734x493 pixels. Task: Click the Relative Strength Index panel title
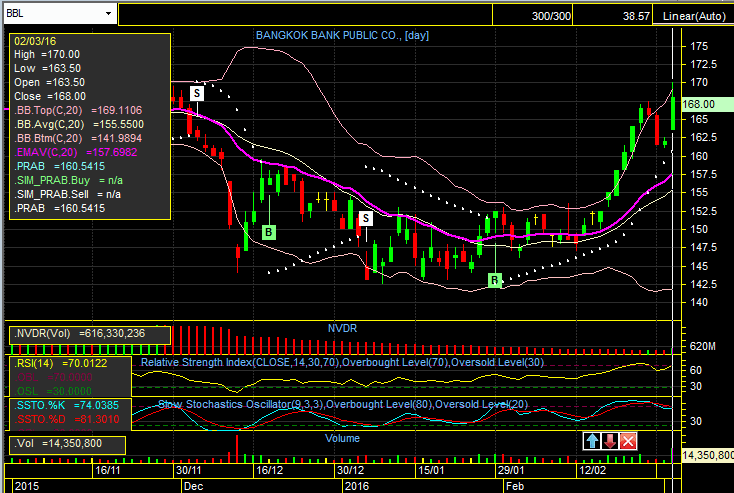[x=342, y=362]
